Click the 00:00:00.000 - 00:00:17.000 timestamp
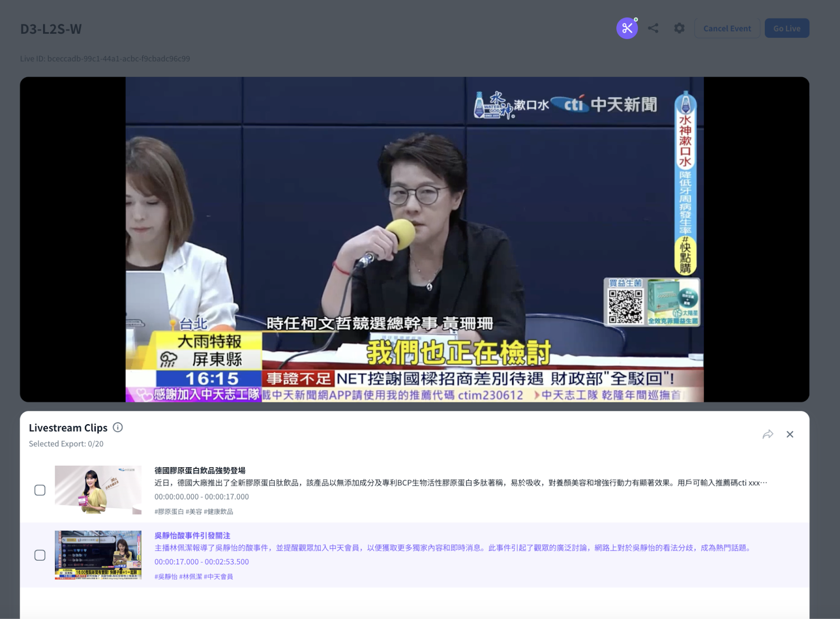 202,497
